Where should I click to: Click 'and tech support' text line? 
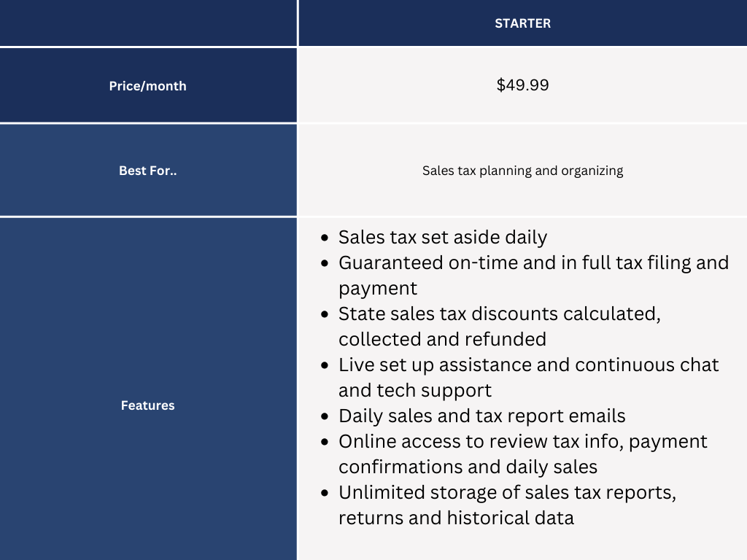[x=414, y=391]
